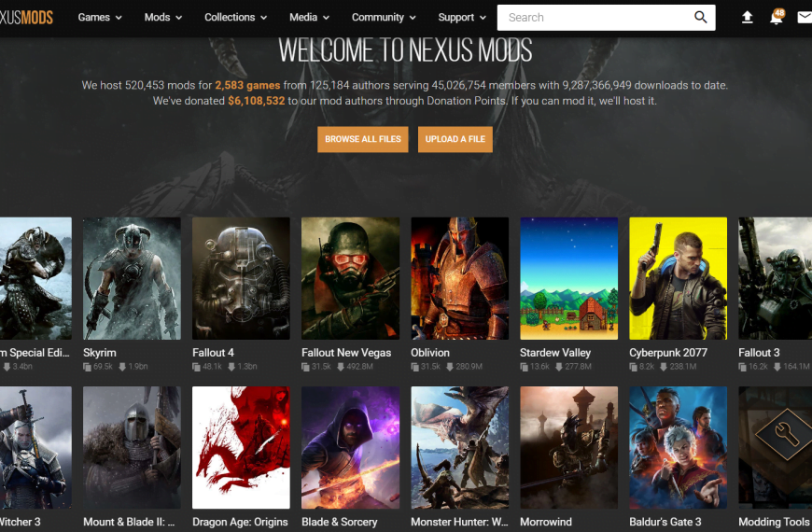The width and height of the screenshot is (812, 532).
Task: Select the Cyberpunk 2077 cover art
Action: coord(679,279)
